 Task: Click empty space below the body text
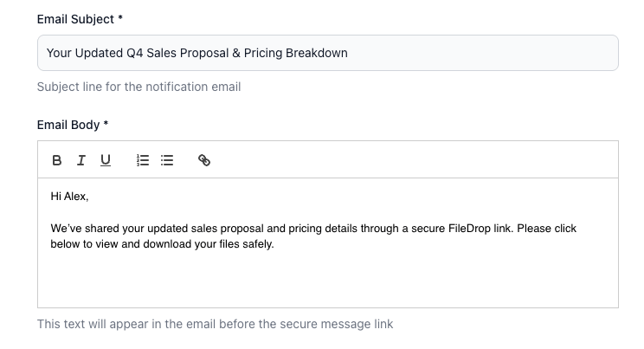tap(327, 281)
